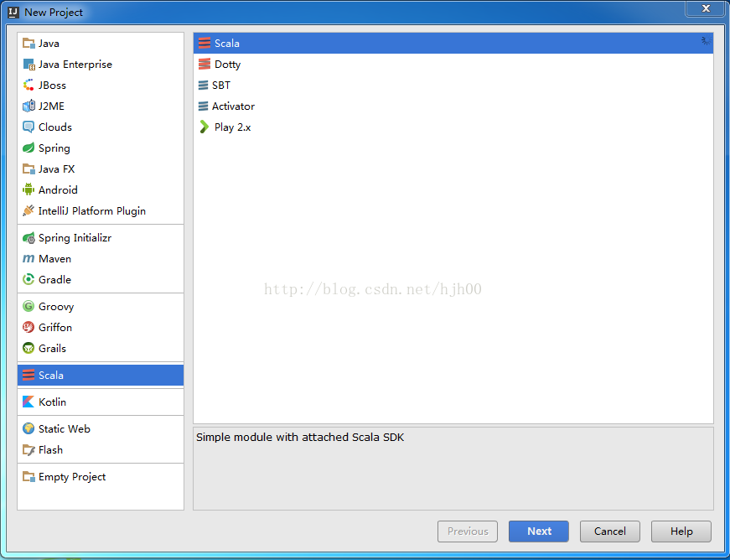Select the Kotlin label
The height and width of the screenshot is (560, 730).
(x=53, y=402)
